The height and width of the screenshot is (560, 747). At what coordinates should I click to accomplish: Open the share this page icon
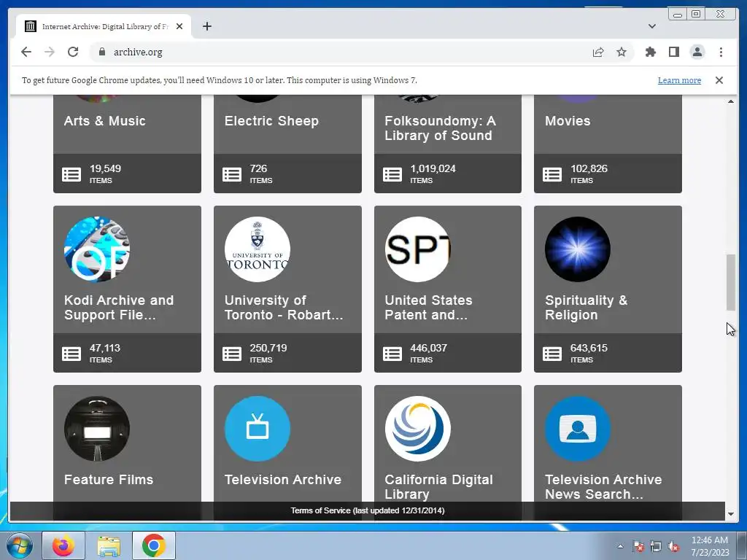tap(598, 52)
